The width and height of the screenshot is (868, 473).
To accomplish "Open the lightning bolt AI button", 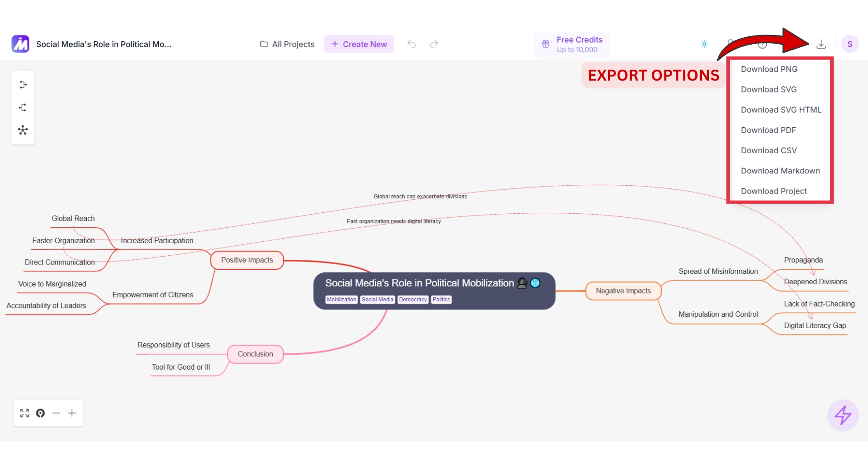I will pos(843,415).
